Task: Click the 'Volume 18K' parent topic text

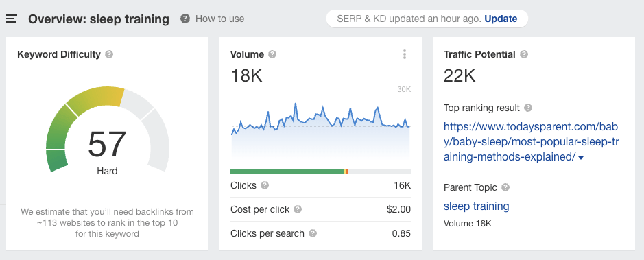Action: click(467, 224)
